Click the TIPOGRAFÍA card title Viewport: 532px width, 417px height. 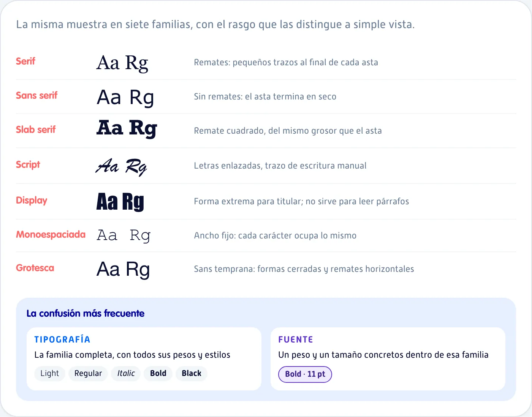pyautogui.click(x=62, y=340)
